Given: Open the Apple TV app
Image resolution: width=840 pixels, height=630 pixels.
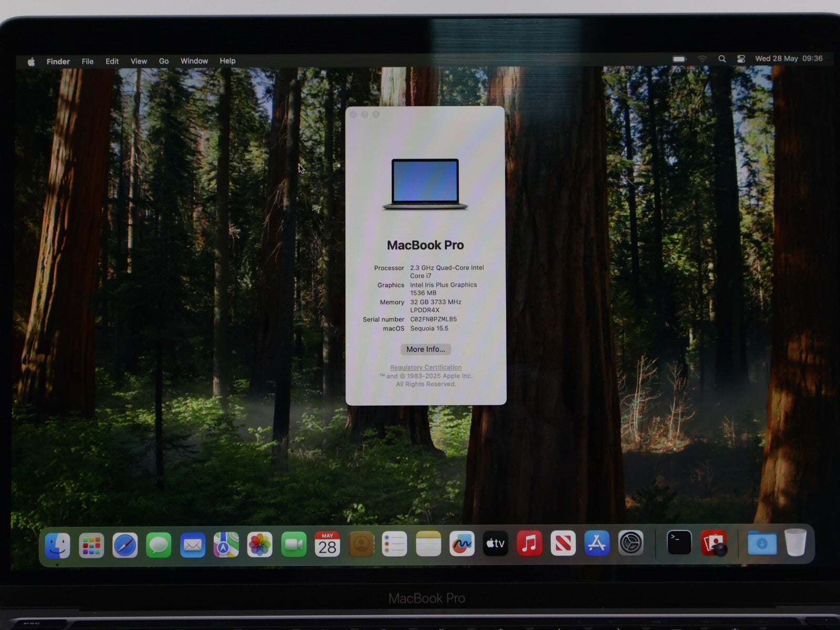Looking at the screenshot, I should point(496,543).
